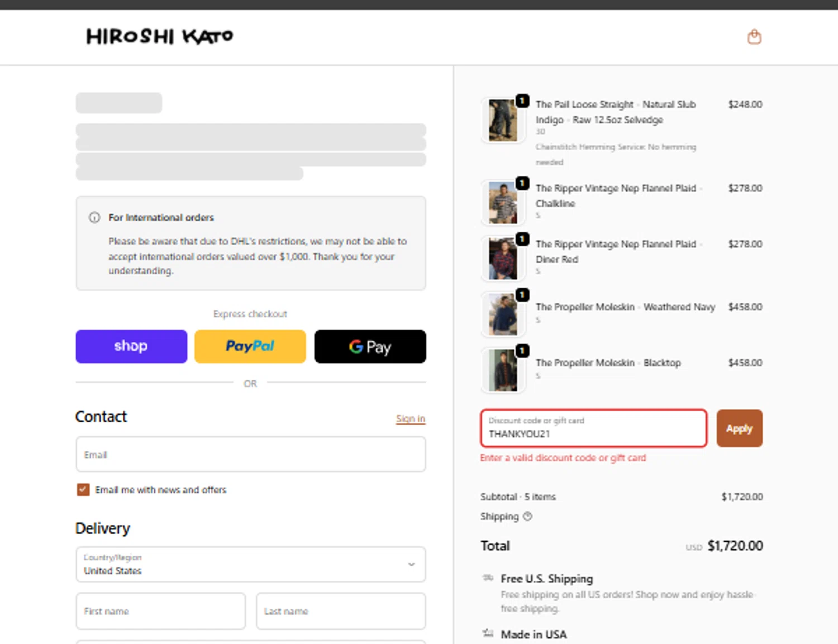Click the 'Free U.S. Shipping' heading
The width and height of the screenshot is (838, 644).
[546, 579]
